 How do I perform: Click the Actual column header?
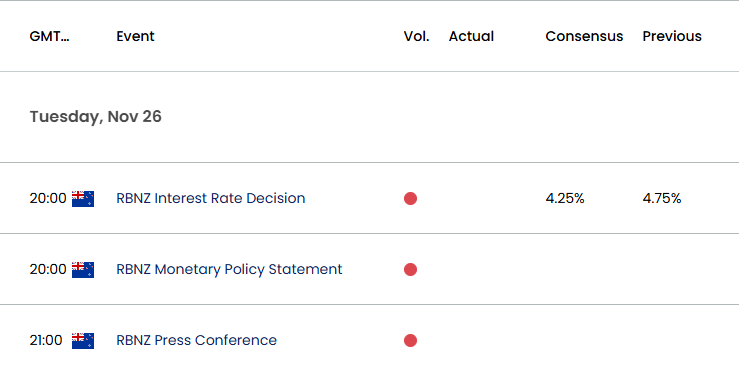(471, 36)
